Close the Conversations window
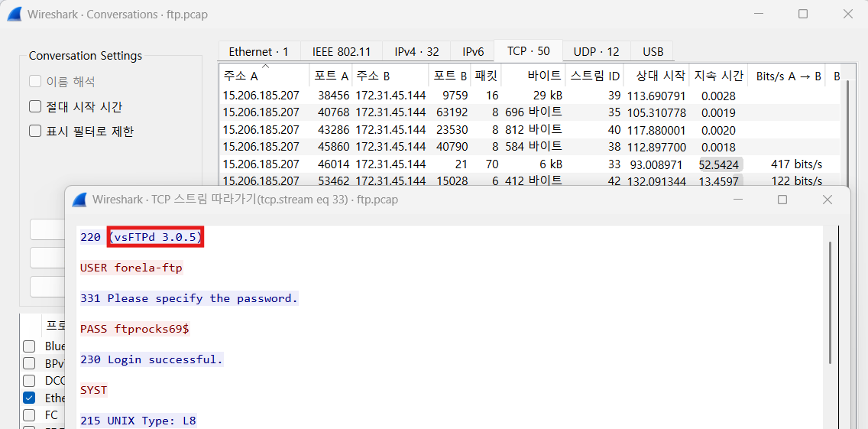Image resolution: width=868 pixels, height=429 pixels. tap(847, 15)
